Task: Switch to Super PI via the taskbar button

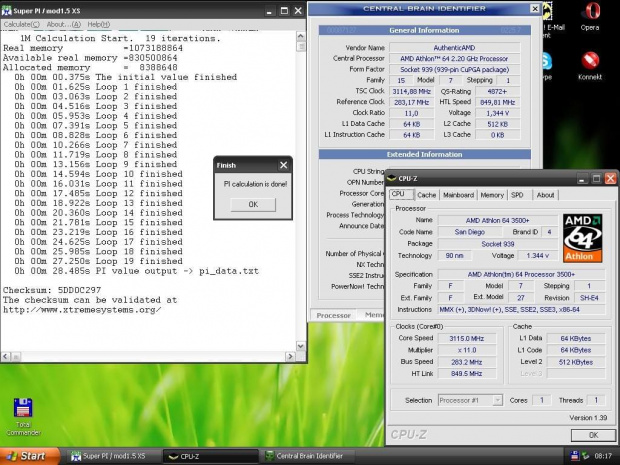Action: click(112, 456)
